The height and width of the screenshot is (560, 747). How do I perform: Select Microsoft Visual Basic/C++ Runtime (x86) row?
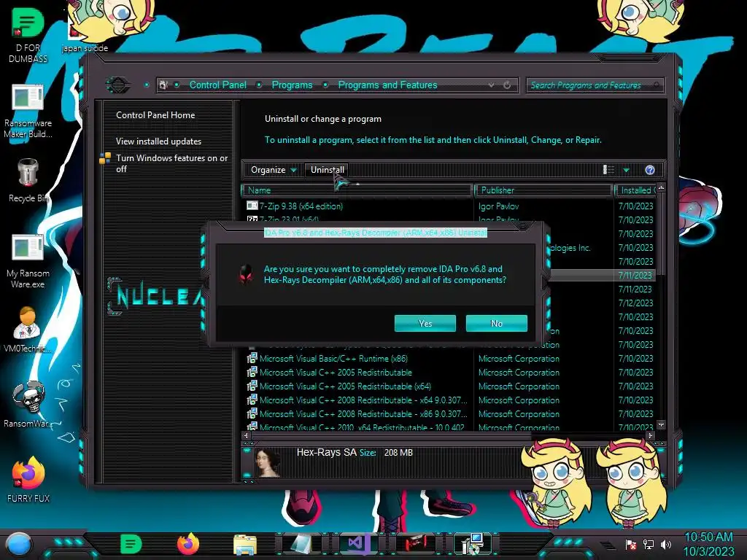click(333, 359)
